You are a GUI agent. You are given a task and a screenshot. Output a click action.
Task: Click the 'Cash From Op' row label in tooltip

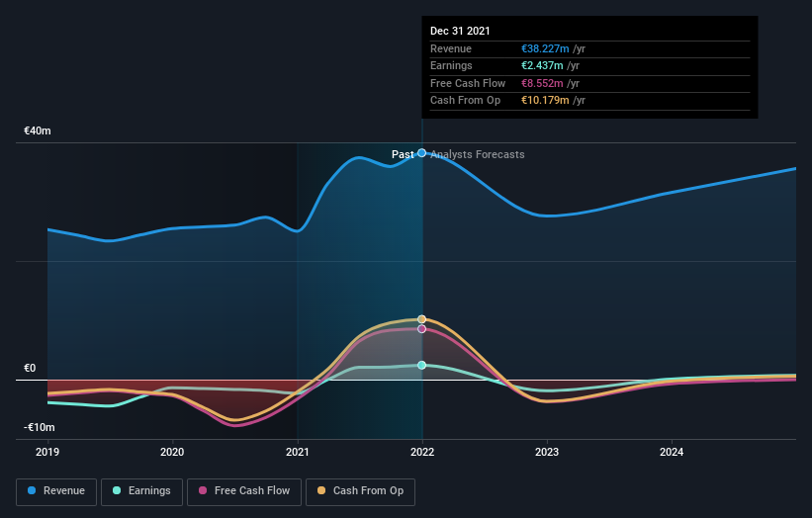[x=465, y=101]
